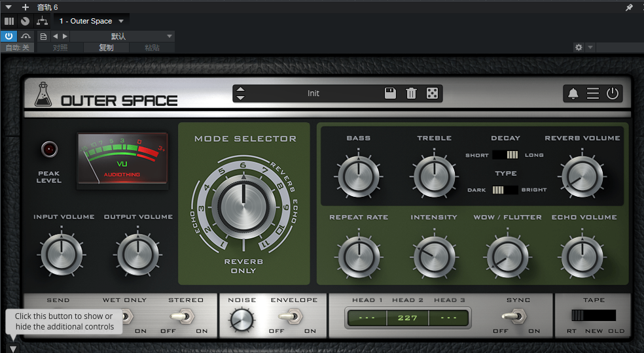Click the Reverb Volume knob
644x353 pixels.
[x=582, y=177]
